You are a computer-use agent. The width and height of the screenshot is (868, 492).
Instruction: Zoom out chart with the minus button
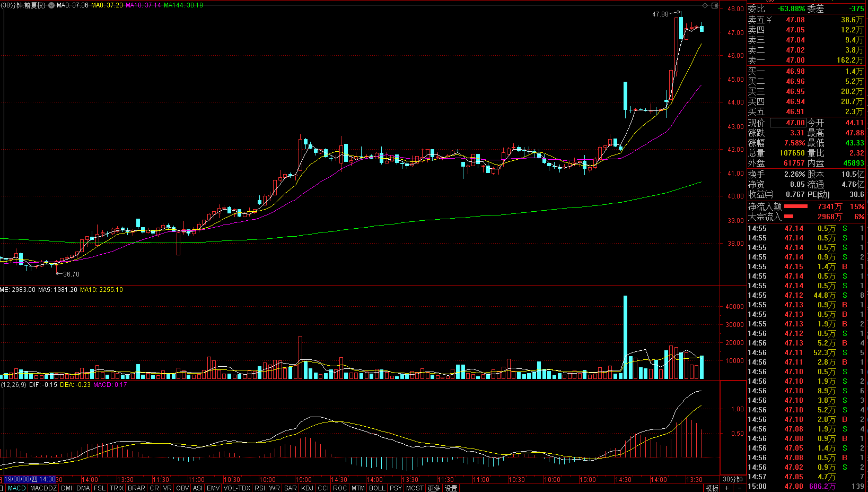pyautogui.click(x=739, y=488)
